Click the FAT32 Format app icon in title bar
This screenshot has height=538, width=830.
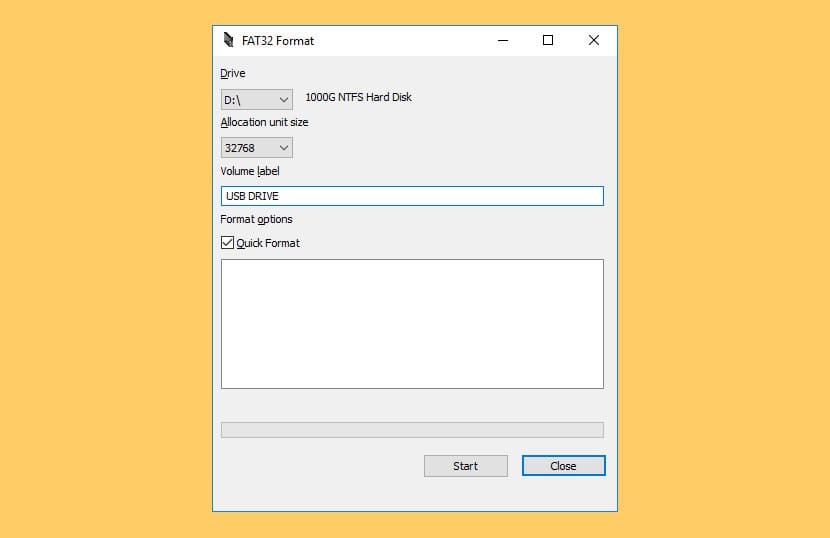pos(228,40)
